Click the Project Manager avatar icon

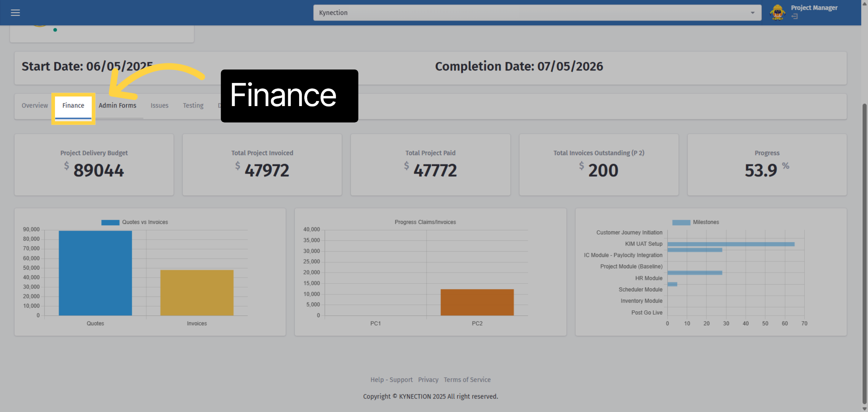coord(777,13)
